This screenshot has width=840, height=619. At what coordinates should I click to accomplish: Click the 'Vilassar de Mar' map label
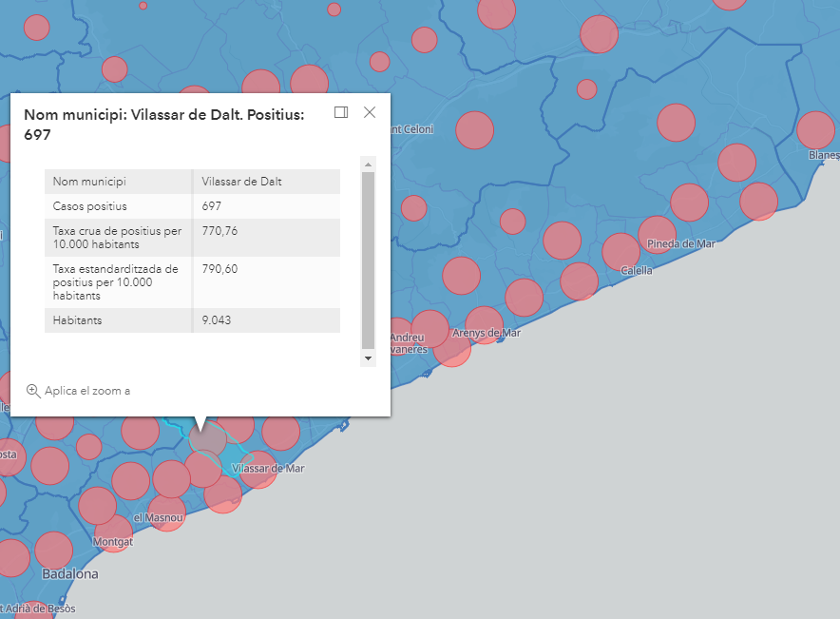268,469
